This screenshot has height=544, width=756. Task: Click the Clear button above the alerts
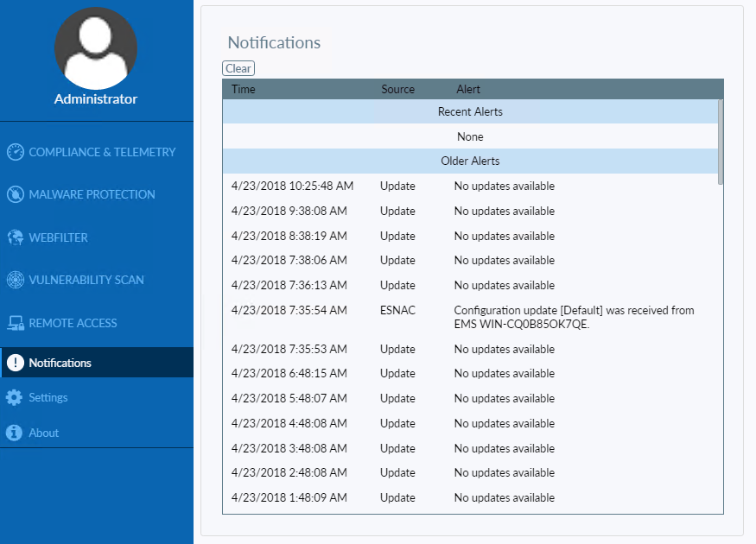pyautogui.click(x=238, y=68)
